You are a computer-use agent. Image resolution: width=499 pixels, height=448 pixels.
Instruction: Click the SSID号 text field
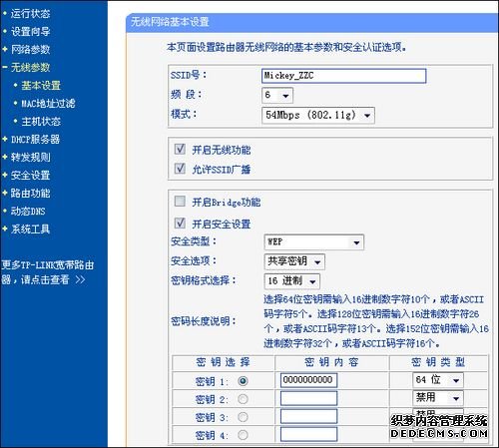[x=343, y=76]
